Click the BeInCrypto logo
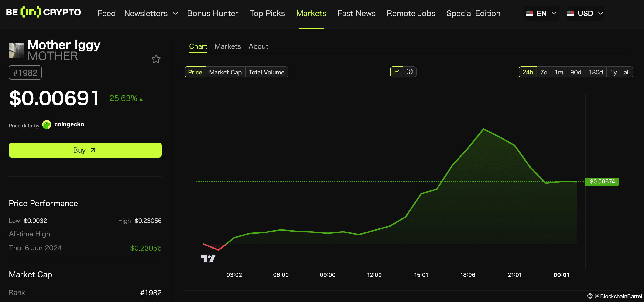The height and width of the screenshot is (302, 644). [x=44, y=12]
